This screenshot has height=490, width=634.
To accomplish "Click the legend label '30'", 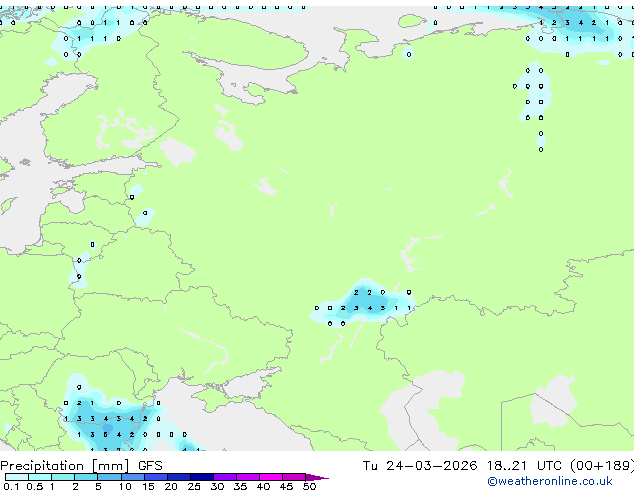I will [217, 486].
